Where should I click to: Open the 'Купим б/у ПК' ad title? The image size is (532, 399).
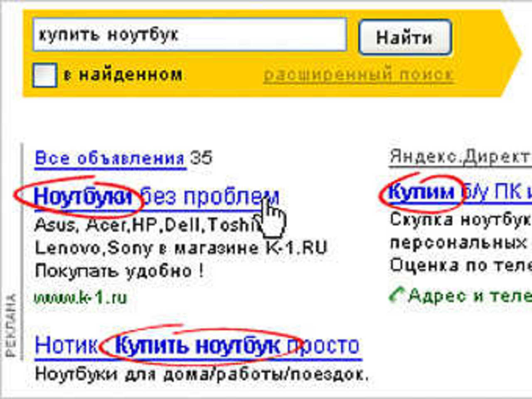[x=460, y=192]
